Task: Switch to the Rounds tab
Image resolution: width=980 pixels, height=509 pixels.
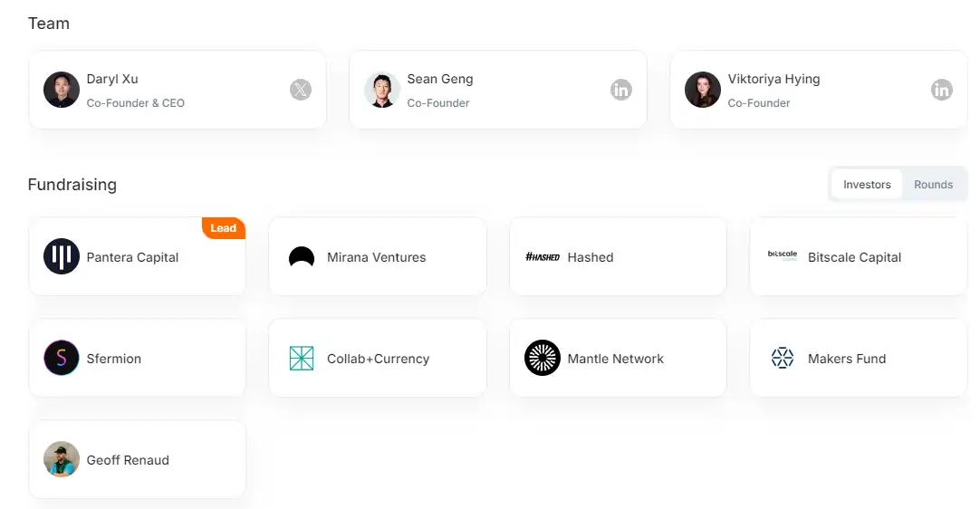Action: coord(933,185)
